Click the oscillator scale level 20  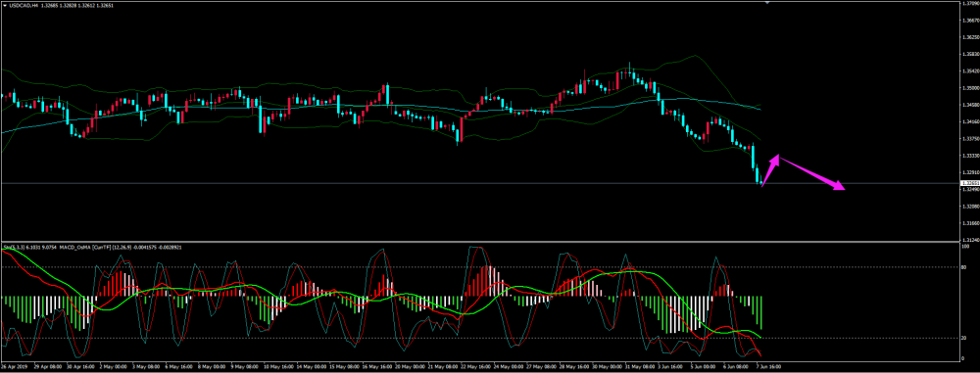pyautogui.click(x=963, y=338)
